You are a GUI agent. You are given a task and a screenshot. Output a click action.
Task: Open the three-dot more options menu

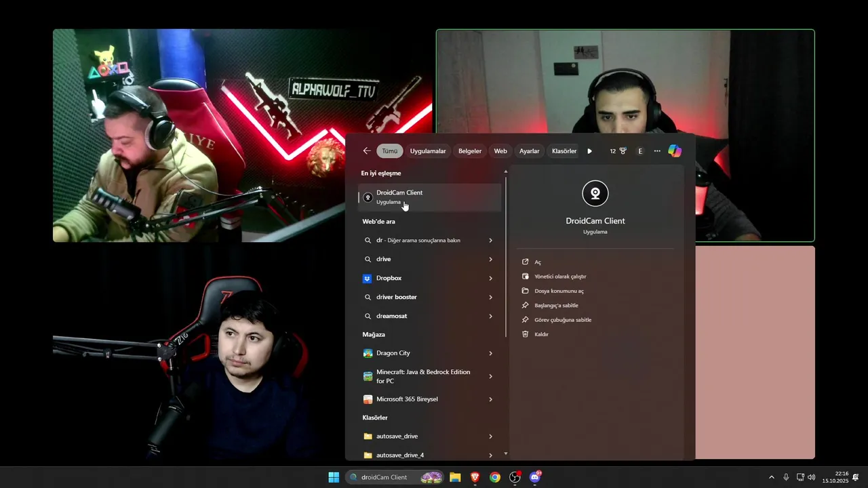click(657, 151)
